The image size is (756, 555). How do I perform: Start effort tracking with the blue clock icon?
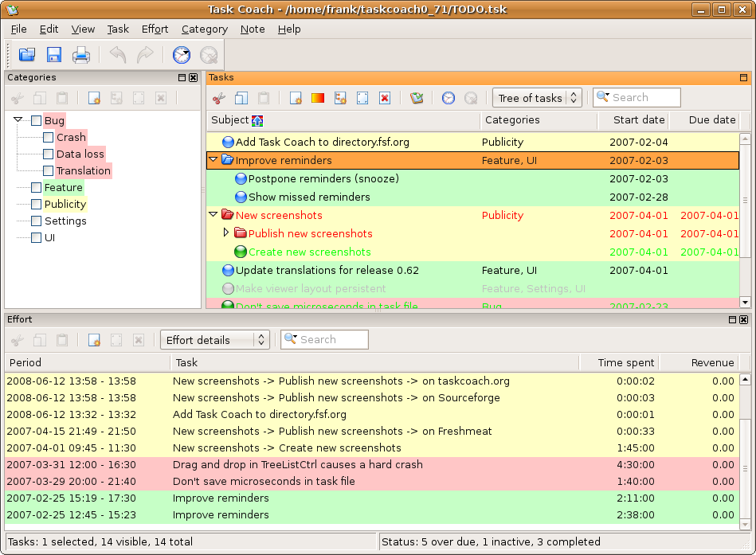pos(182,55)
